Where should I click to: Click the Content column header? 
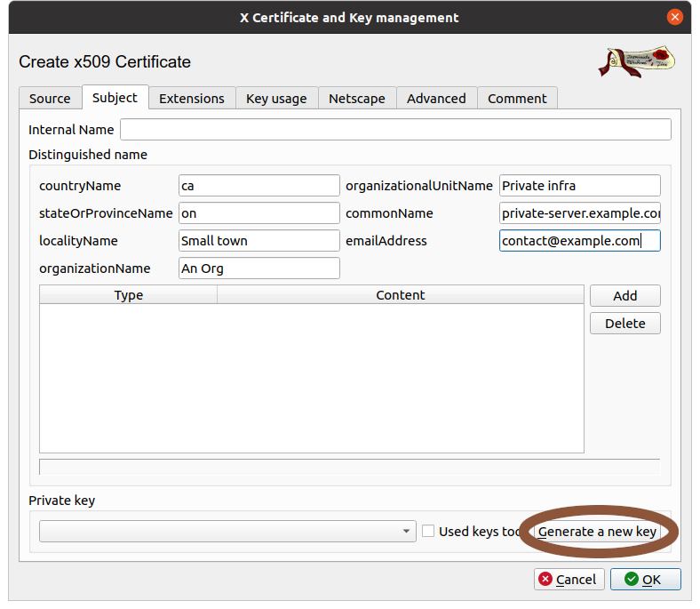(x=401, y=295)
